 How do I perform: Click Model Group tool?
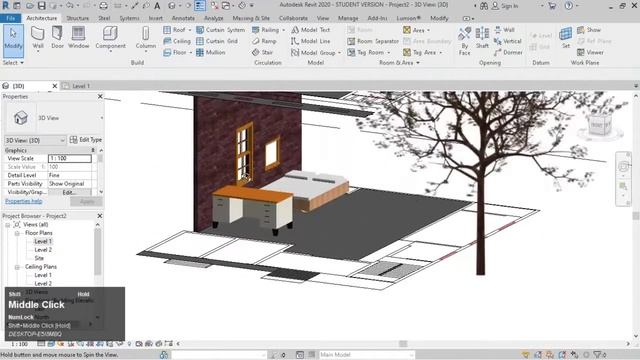[x=313, y=53]
